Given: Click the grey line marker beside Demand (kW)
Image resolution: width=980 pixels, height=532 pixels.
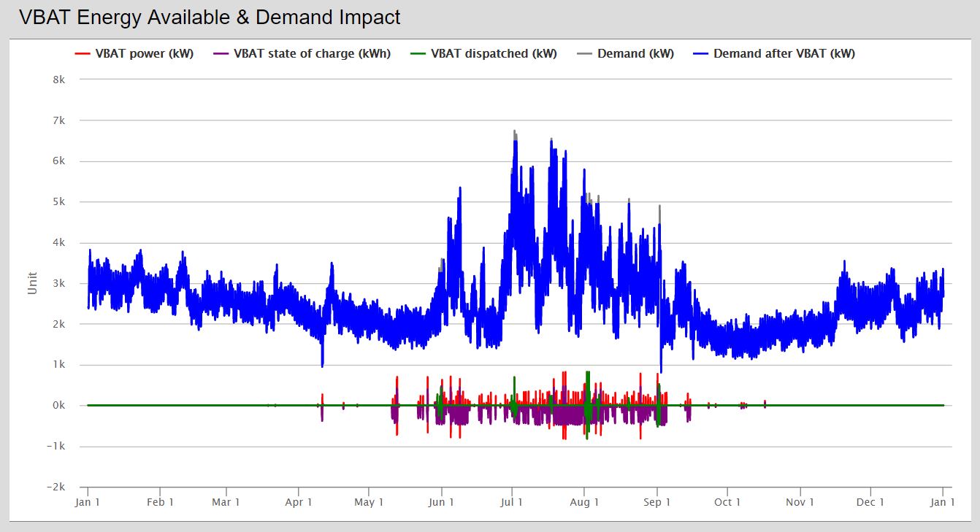Looking at the screenshot, I should click(x=584, y=54).
